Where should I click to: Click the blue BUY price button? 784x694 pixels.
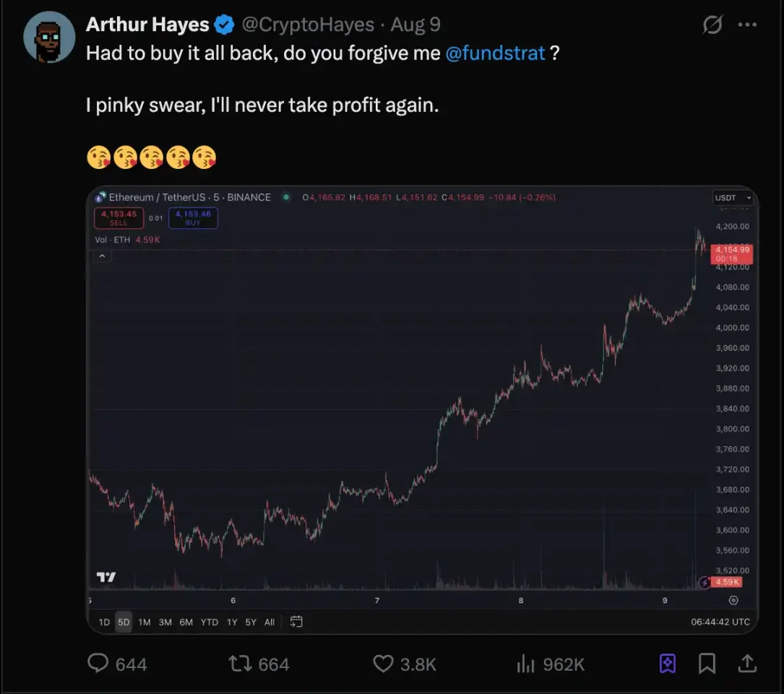[193, 217]
